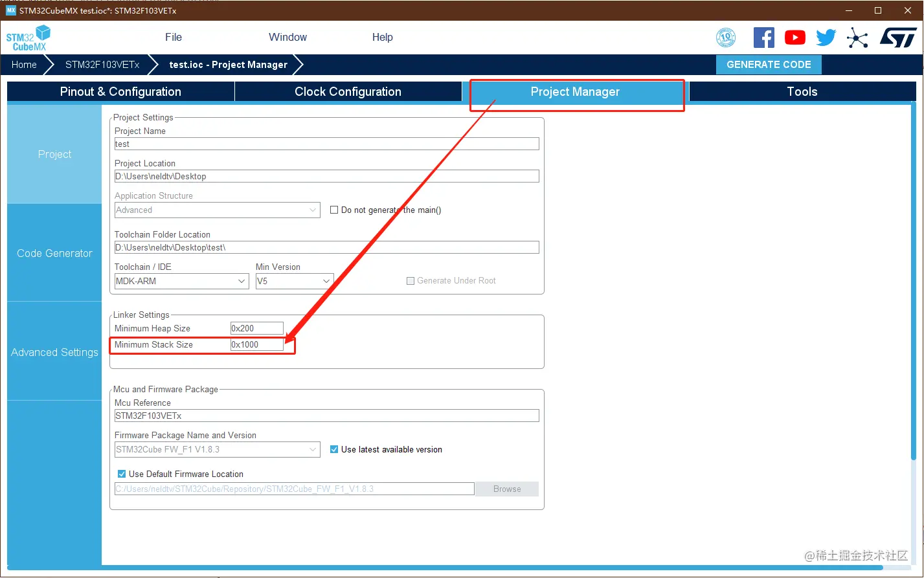Image resolution: width=924 pixels, height=578 pixels.
Task: Open the Help menu
Action: pyautogui.click(x=383, y=38)
